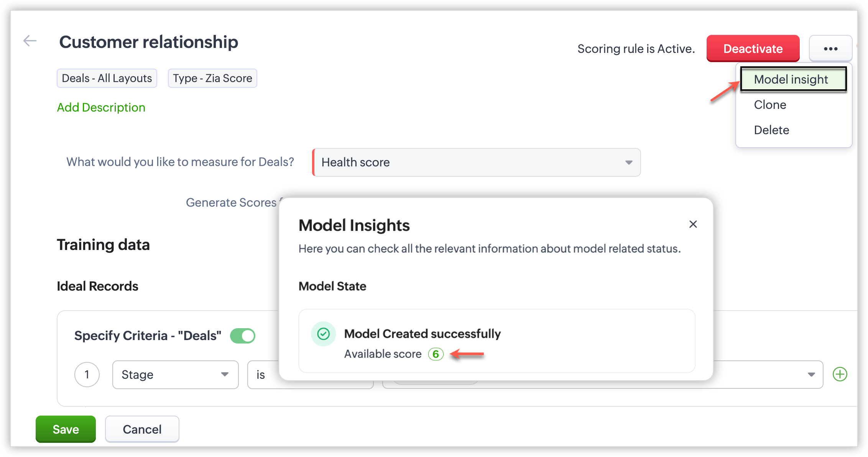Image resolution: width=868 pixels, height=457 pixels.
Task: Choose Clone from the options menu
Action: [770, 105]
